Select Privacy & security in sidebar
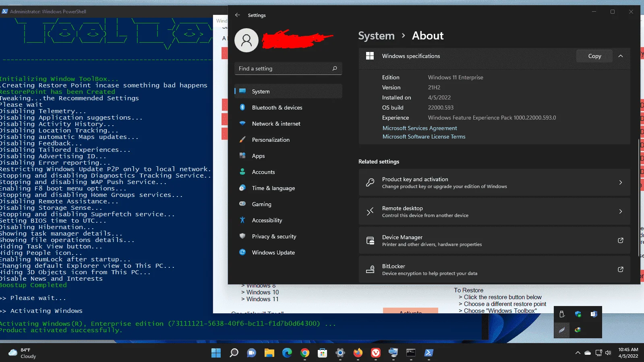The width and height of the screenshot is (644, 362). [x=288, y=236]
